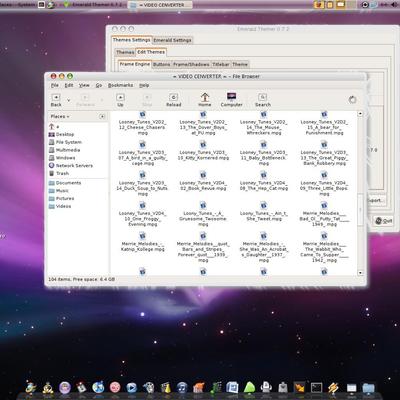Click Emerald Themer 0.7.2 taskbar button
The image size is (400, 400).
93,5
